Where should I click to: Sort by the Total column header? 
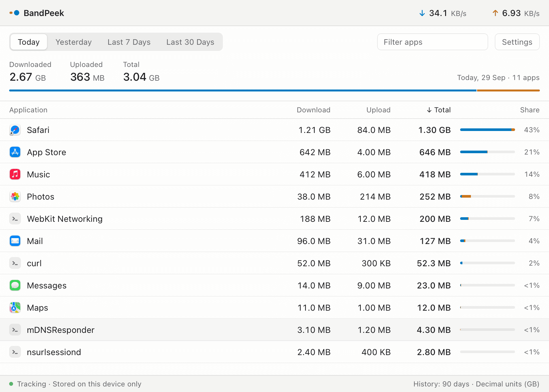coord(439,110)
